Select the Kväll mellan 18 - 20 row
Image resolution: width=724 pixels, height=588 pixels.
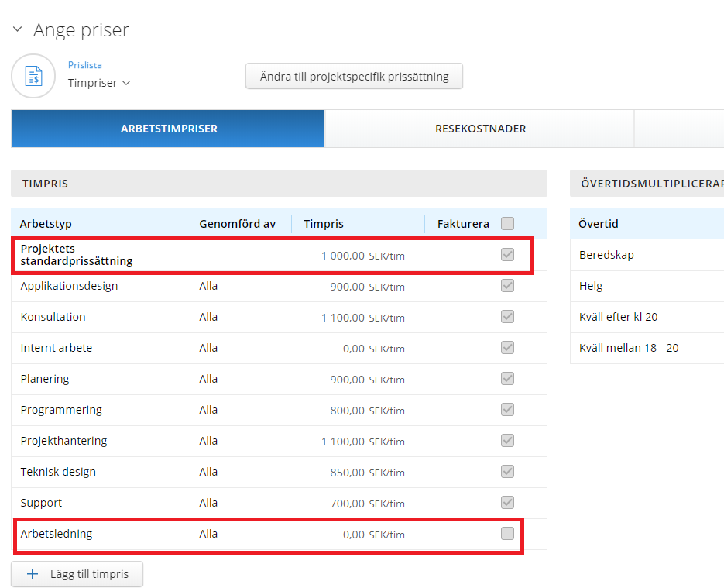(x=647, y=347)
